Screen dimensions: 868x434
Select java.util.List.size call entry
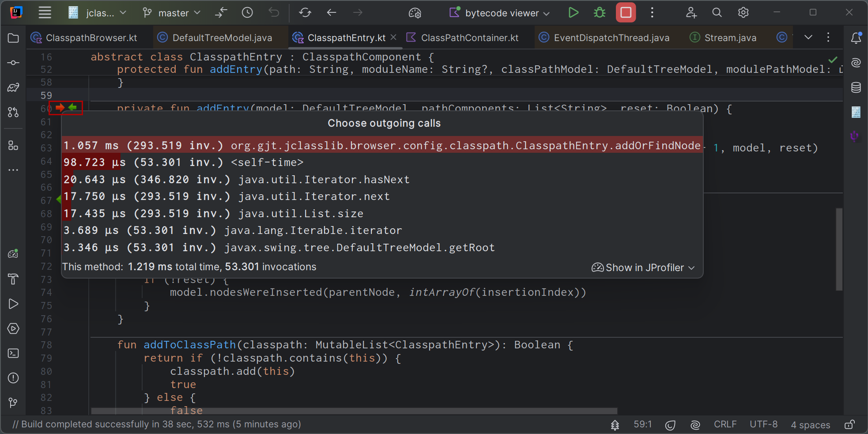[x=382, y=213]
